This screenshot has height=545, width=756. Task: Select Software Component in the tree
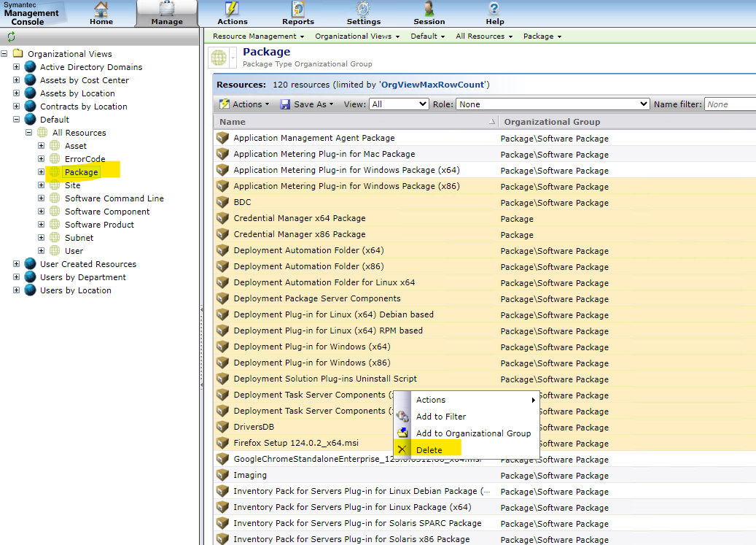(107, 212)
